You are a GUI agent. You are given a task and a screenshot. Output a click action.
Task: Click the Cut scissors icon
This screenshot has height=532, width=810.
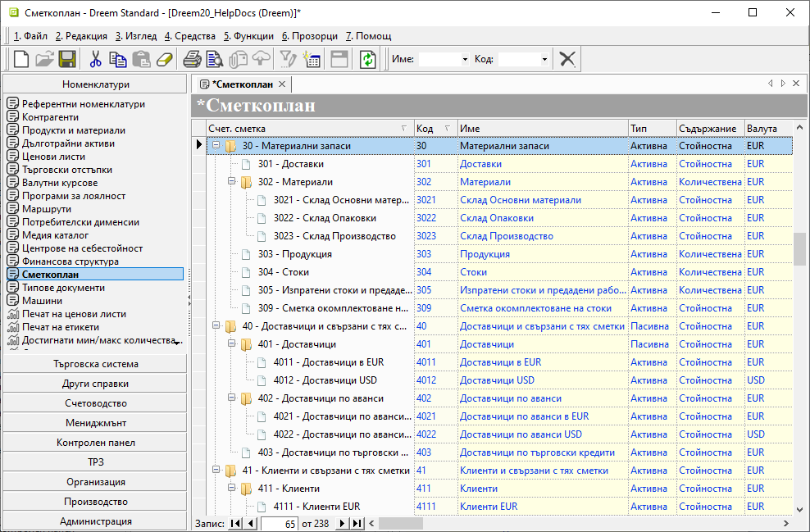[95, 59]
